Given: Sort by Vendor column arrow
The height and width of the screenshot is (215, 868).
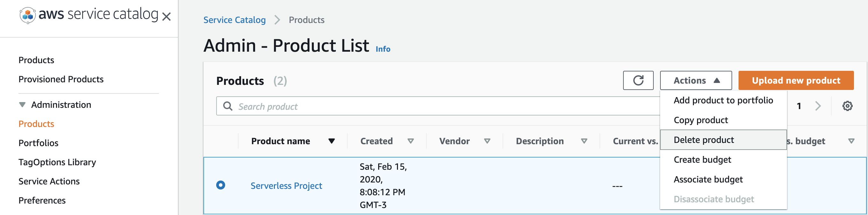Looking at the screenshot, I should pyautogui.click(x=487, y=141).
